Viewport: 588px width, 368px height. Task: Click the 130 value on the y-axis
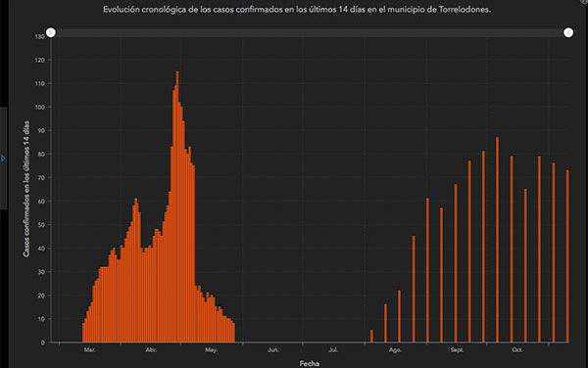click(x=40, y=36)
